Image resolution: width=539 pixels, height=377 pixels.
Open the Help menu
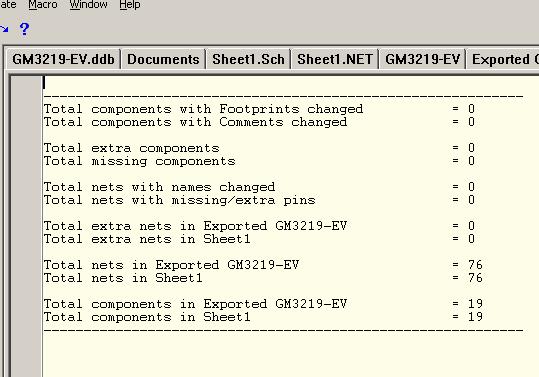(x=130, y=4)
